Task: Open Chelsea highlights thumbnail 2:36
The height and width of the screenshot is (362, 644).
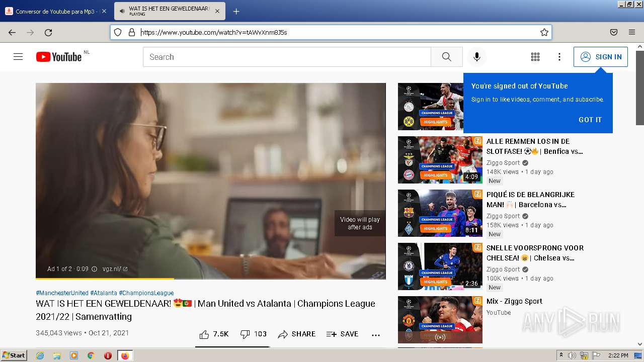Action: pyautogui.click(x=440, y=266)
